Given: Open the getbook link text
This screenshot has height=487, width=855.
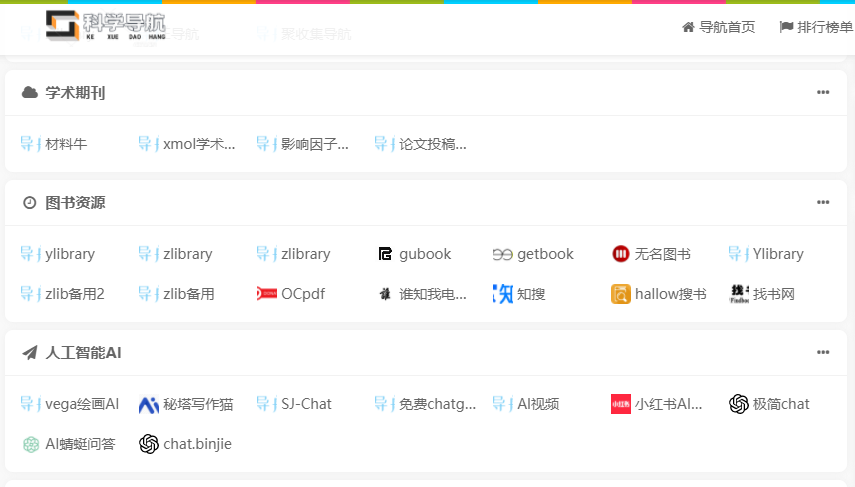Looking at the screenshot, I should [x=545, y=254].
